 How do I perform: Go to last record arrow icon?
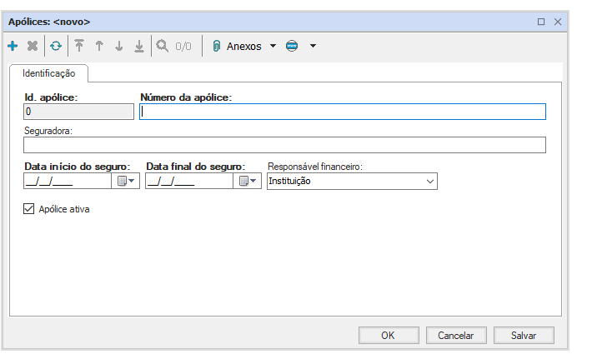click(139, 47)
